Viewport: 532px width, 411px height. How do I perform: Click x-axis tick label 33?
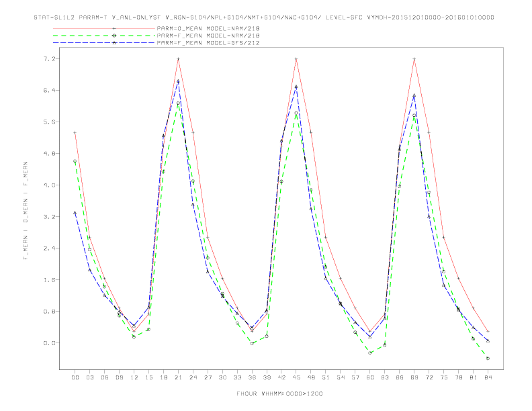coord(237,377)
